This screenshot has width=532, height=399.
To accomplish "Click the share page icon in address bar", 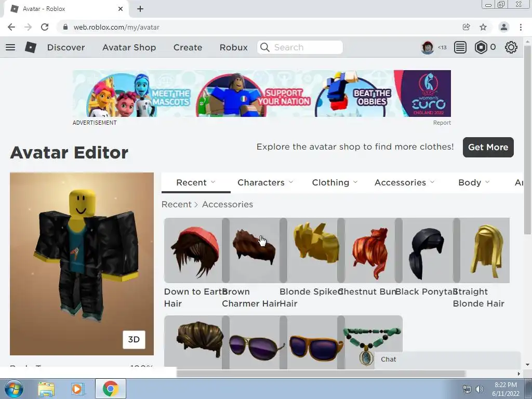I will (467, 27).
